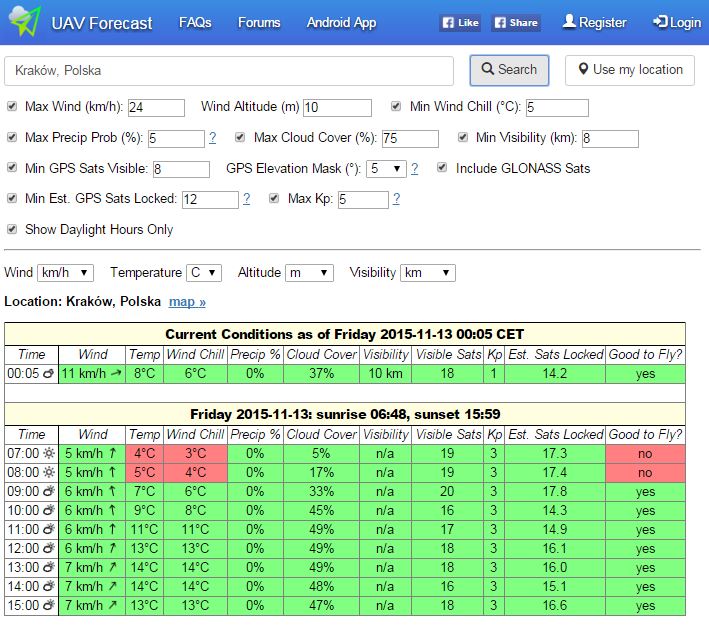709x626 pixels.
Task: Click the Max Wind value field
Action: pos(156,108)
